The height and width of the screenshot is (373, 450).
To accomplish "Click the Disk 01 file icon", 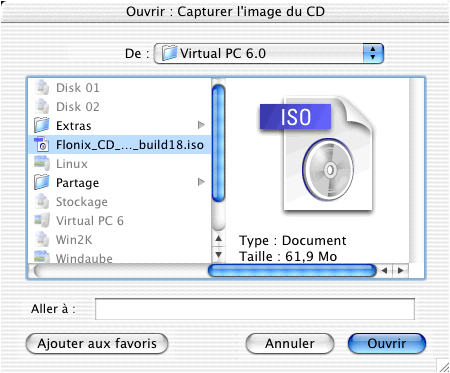I will (42, 88).
